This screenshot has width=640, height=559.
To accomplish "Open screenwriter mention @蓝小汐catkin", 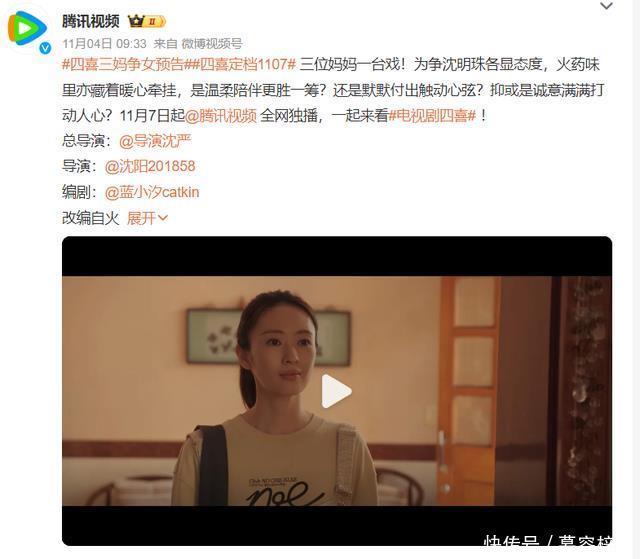I will [x=152, y=192].
